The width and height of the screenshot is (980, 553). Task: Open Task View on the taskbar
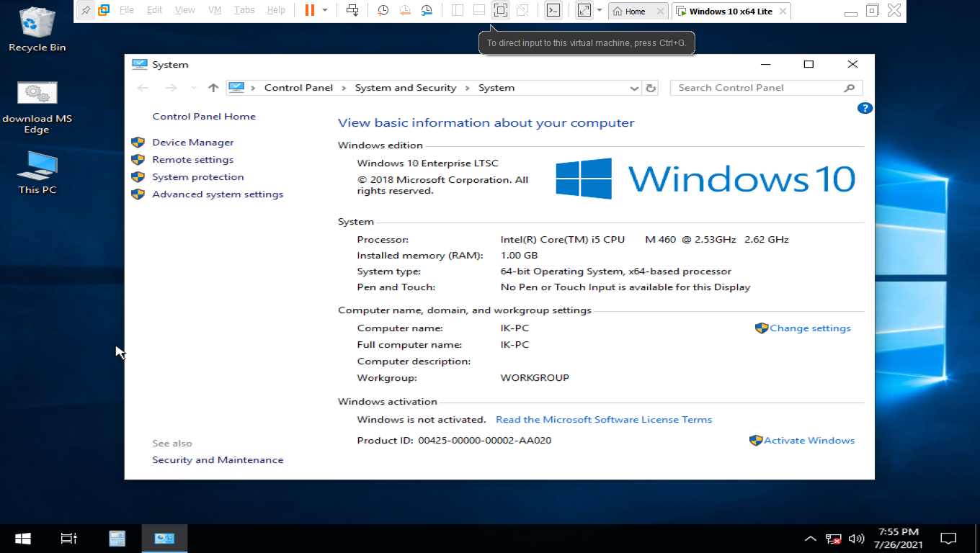pyautogui.click(x=68, y=539)
